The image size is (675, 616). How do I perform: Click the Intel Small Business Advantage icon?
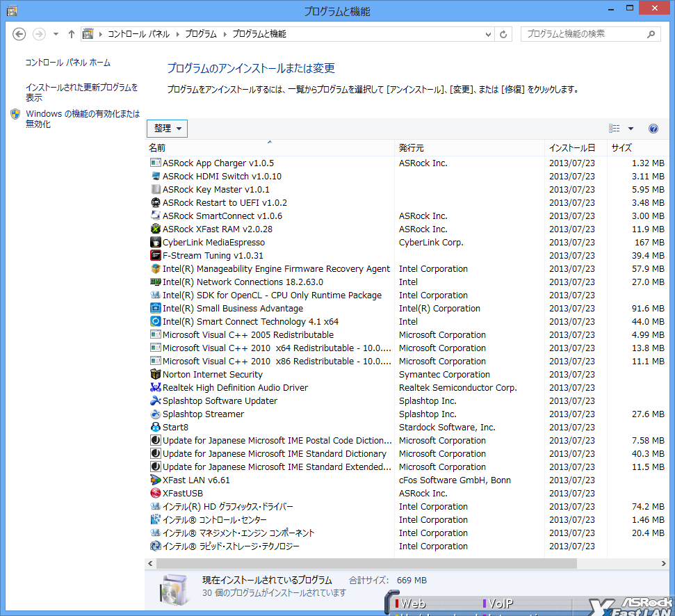156,308
